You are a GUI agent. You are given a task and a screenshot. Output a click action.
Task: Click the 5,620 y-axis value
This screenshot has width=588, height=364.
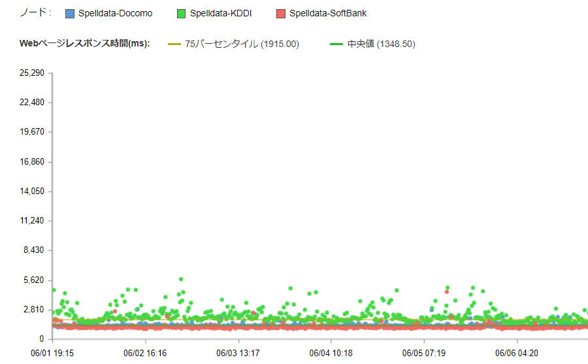pyautogui.click(x=34, y=280)
